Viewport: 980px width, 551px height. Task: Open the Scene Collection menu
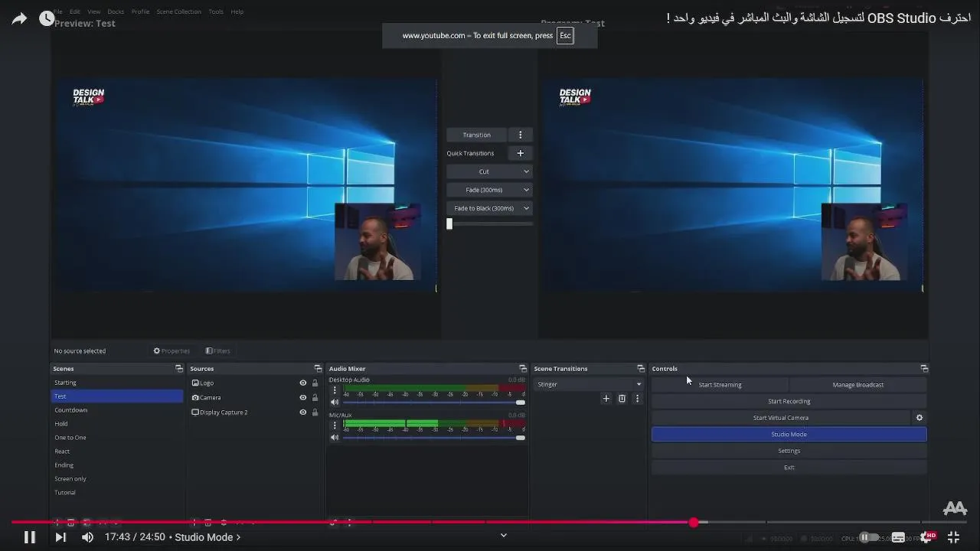click(178, 11)
